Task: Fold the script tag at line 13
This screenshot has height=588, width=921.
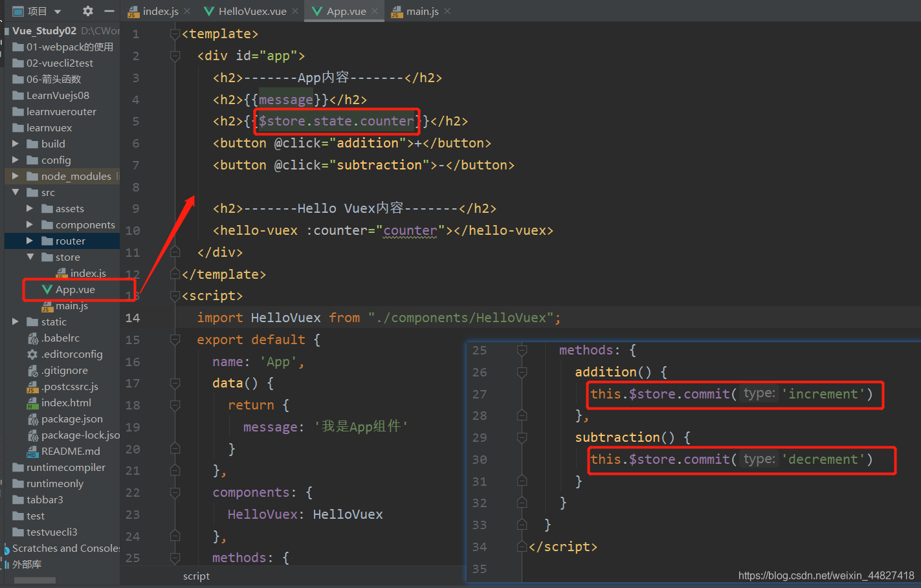Action: pyautogui.click(x=175, y=296)
